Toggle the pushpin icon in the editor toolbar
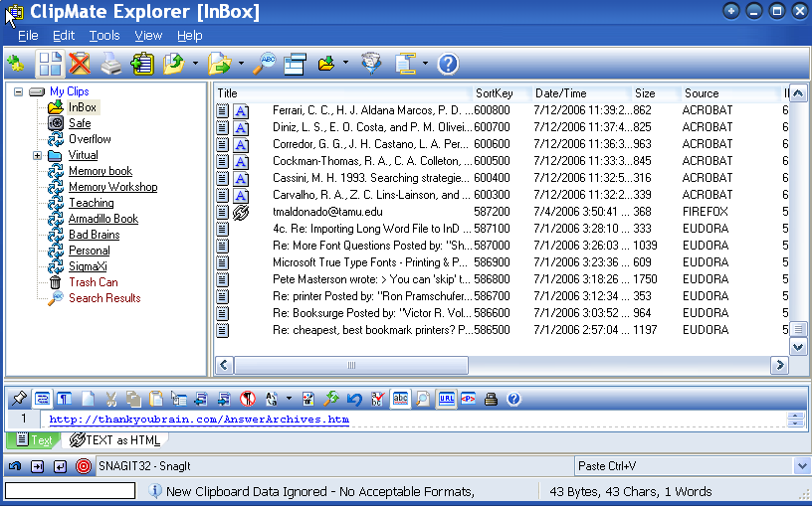This screenshot has height=508, width=812. [x=19, y=400]
